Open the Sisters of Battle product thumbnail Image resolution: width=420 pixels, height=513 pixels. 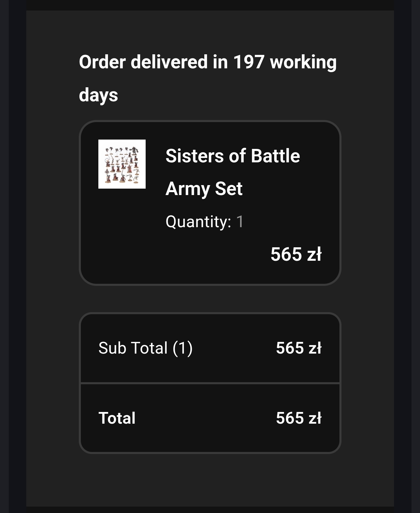pyautogui.click(x=122, y=164)
